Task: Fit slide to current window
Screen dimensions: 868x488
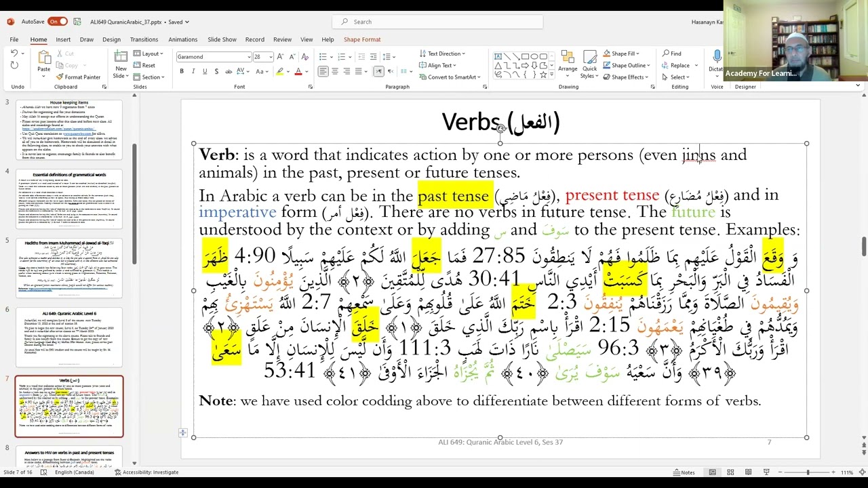Action: [861, 472]
